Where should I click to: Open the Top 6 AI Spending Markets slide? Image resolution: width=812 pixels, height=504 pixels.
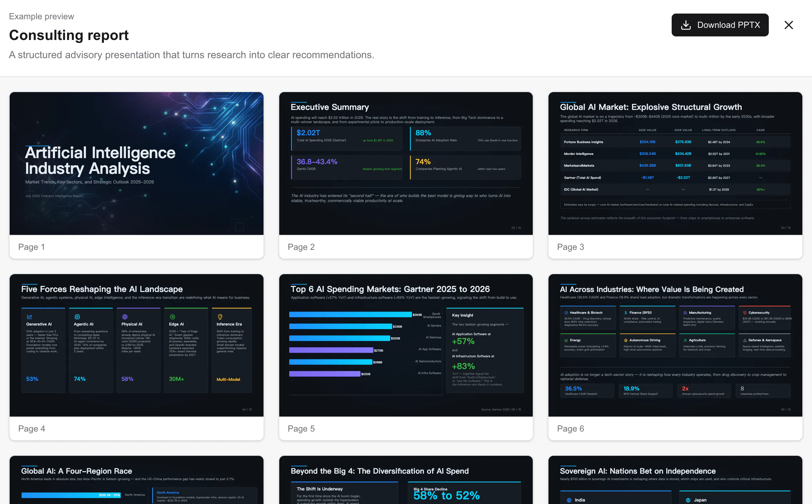[x=406, y=345]
